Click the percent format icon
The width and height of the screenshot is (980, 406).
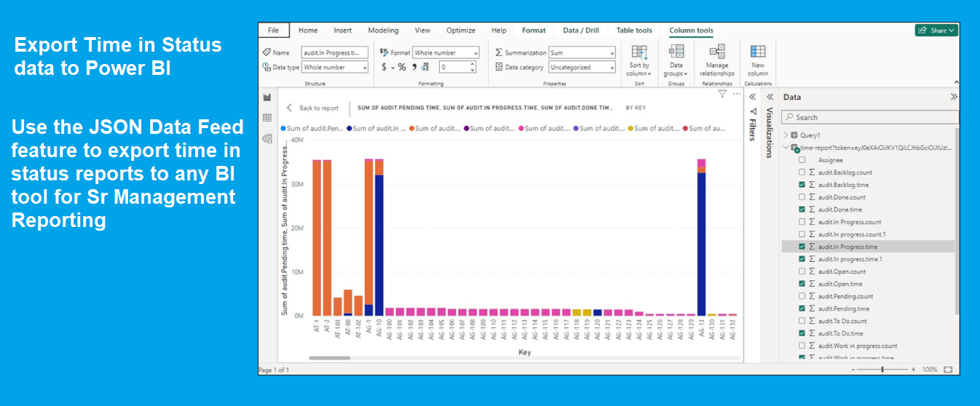pos(401,67)
